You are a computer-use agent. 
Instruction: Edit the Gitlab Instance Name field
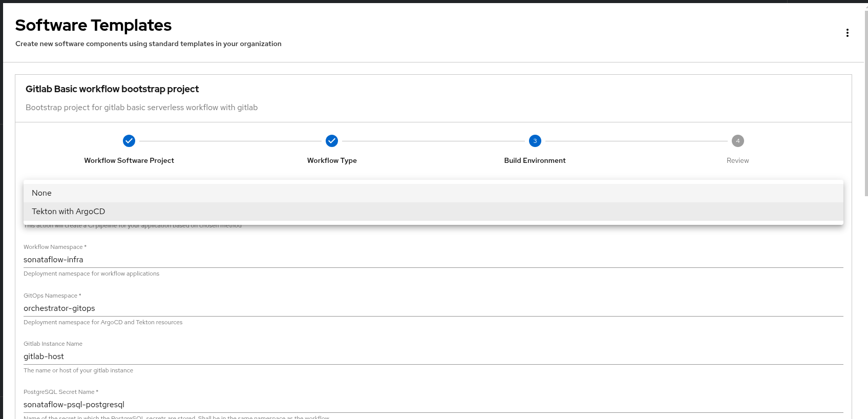click(433, 357)
